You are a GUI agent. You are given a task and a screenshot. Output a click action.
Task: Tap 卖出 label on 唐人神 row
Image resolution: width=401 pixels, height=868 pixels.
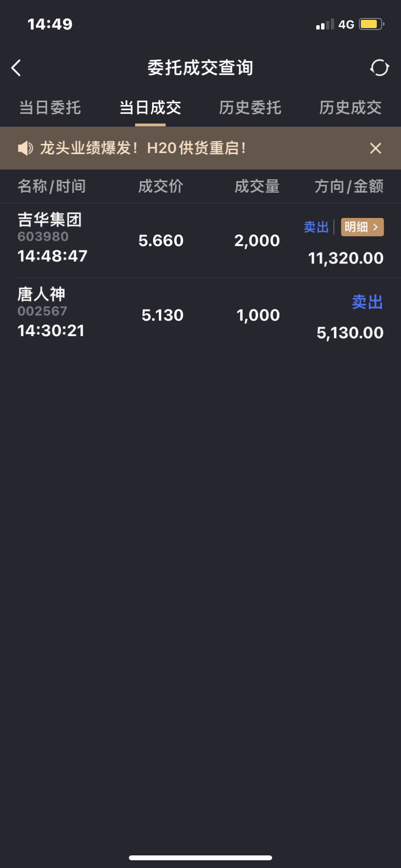tap(367, 302)
